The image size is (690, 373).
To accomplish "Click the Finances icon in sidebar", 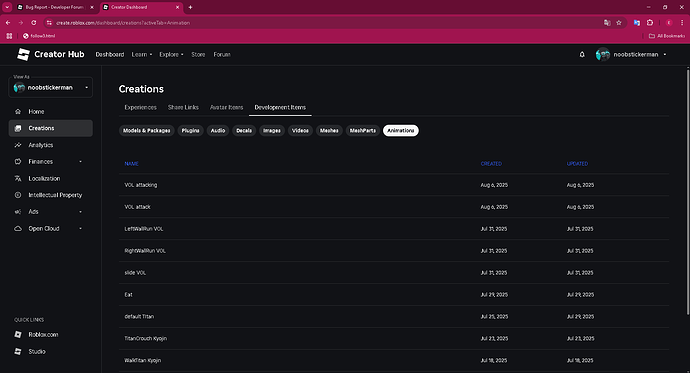I will (18, 162).
